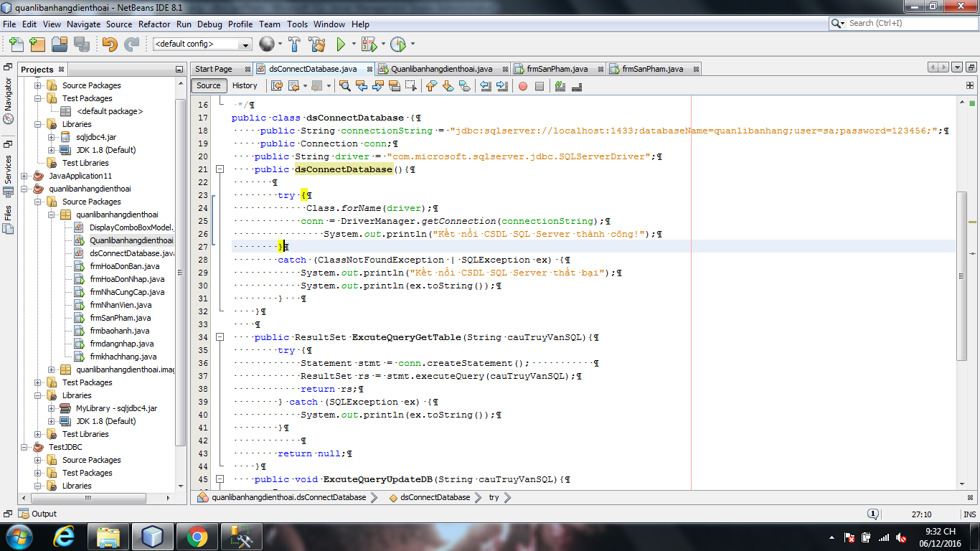
Task: Toggle the History view of the editor
Action: click(245, 85)
